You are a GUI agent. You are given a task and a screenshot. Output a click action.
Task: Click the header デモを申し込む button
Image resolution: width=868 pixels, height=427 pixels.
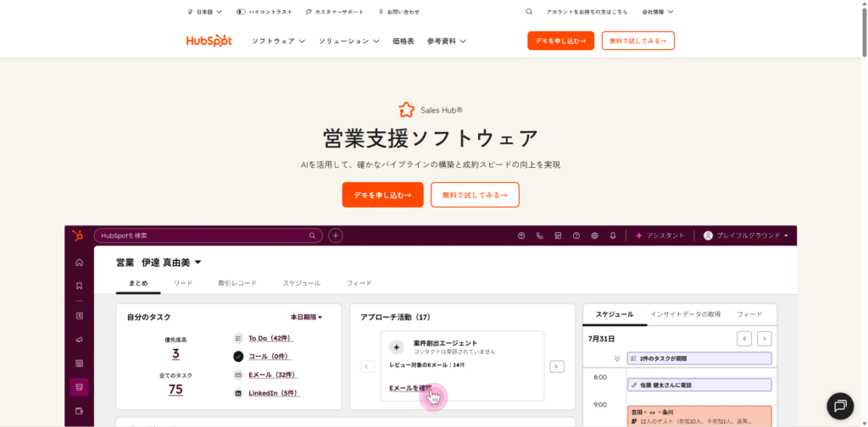[561, 41]
